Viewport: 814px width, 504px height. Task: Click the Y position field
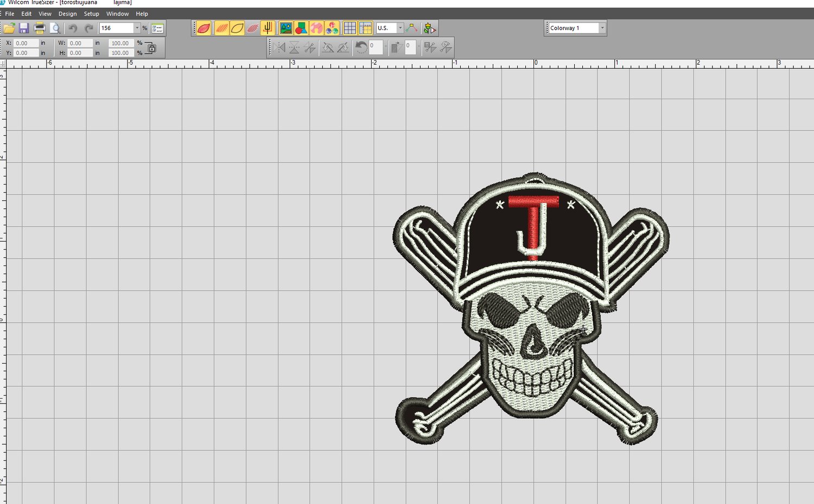click(26, 53)
